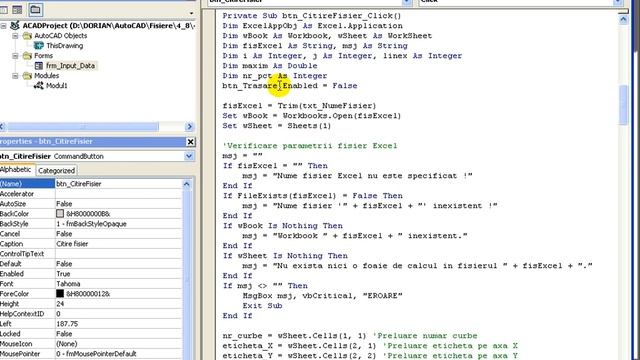Click the AutoSize False value
The width and height of the screenshot is (640, 360).
pos(64,204)
